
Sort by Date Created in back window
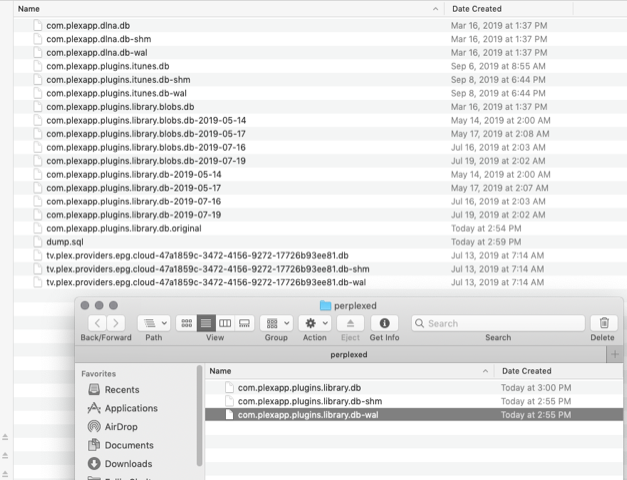(x=477, y=9)
